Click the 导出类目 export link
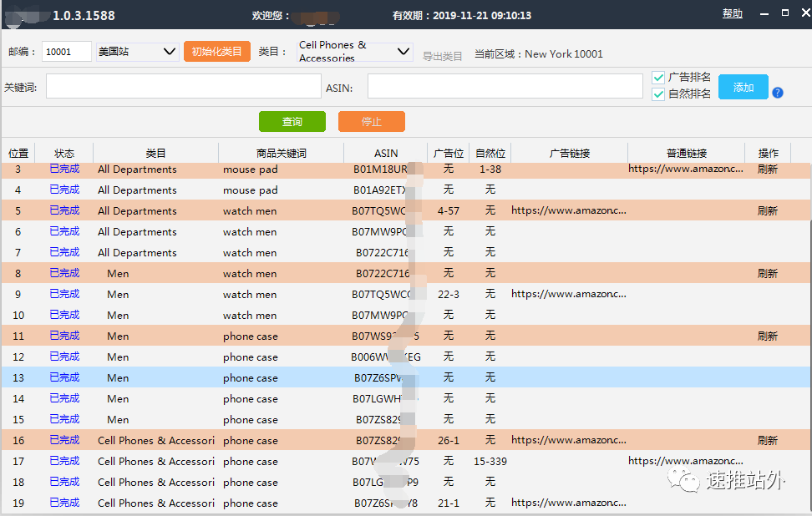The image size is (812, 516). pyautogui.click(x=442, y=56)
